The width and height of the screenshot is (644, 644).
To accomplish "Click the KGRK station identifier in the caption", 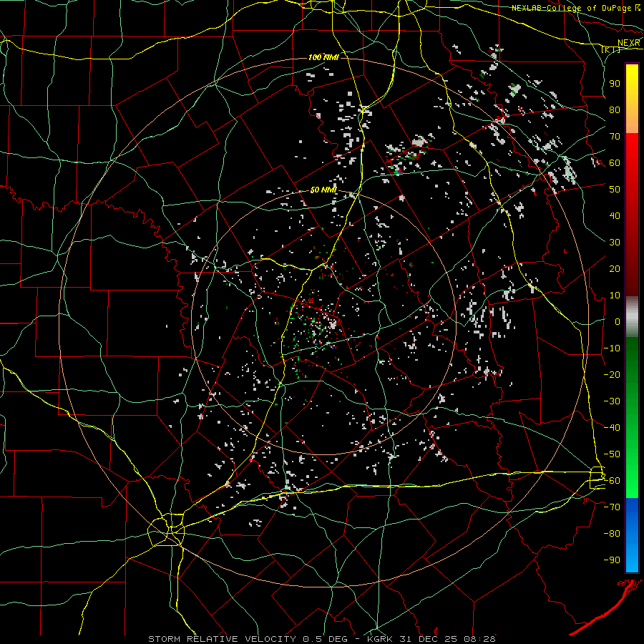I will (x=380, y=639).
